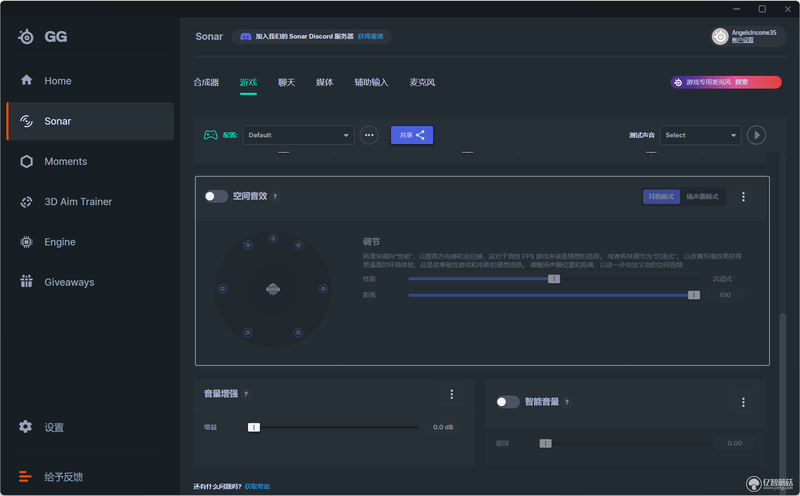This screenshot has height=496, width=800.
Task: Toggle the 智能音量 switch
Action: [x=507, y=402]
